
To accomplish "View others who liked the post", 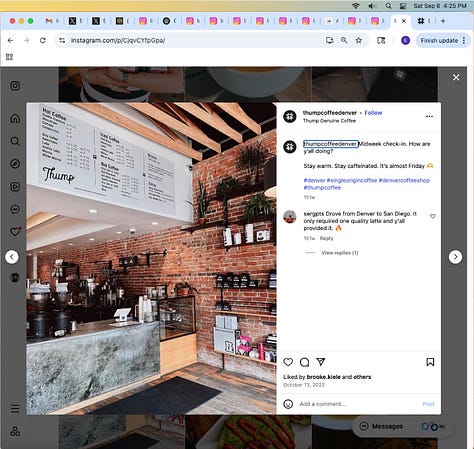I will 362,377.
